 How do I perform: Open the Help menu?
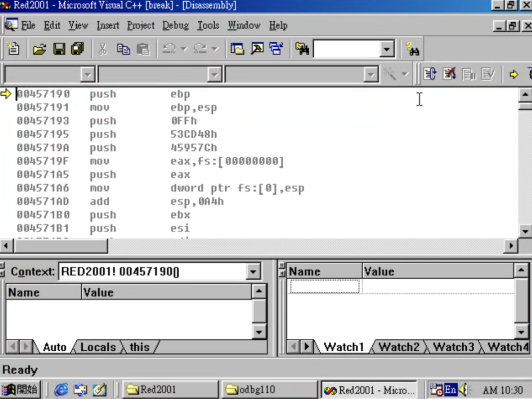(x=278, y=25)
